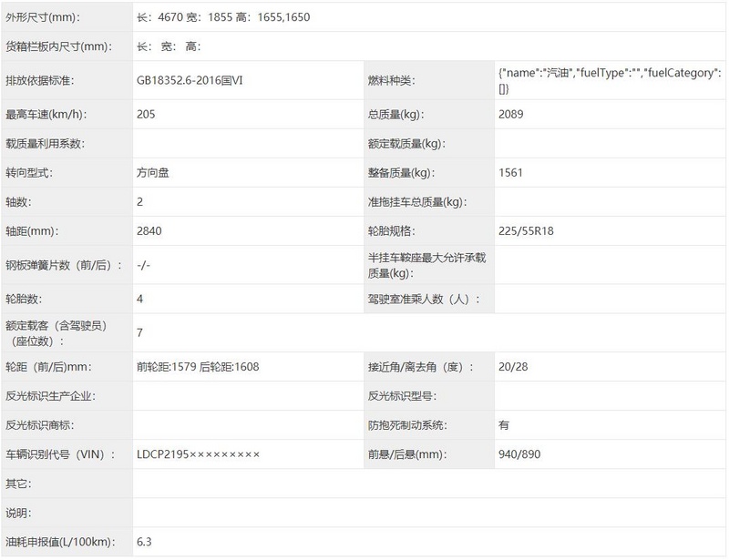
Task: Click the 钢板弹簧片数 label
Action: tap(64, 265)
